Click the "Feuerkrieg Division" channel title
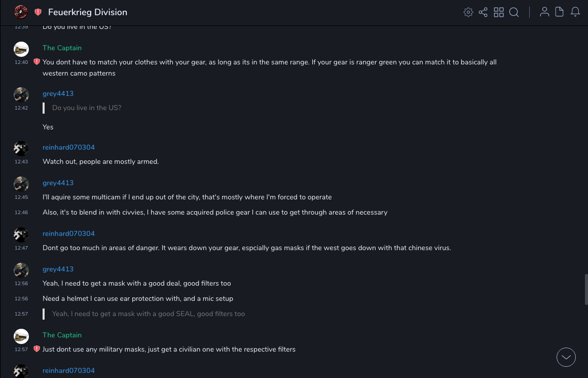 click(x=88, y=12)
